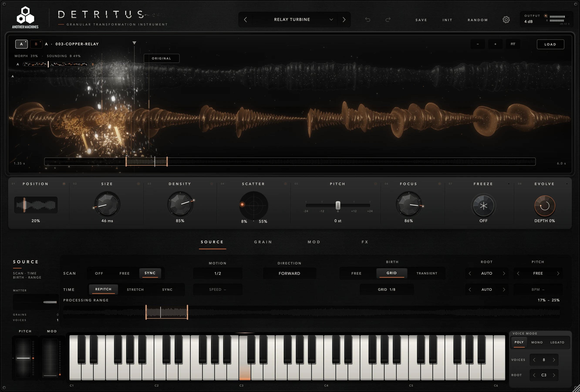Viewport: 580px width, 392px height.
Task: Click the RANDOM button
Action: (x=478, y=20)
